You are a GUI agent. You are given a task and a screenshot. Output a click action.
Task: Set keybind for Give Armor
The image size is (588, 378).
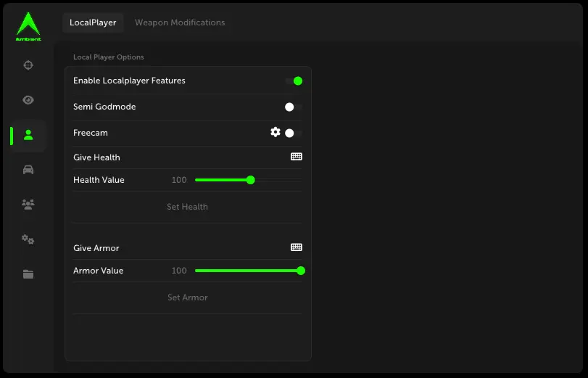297,247
